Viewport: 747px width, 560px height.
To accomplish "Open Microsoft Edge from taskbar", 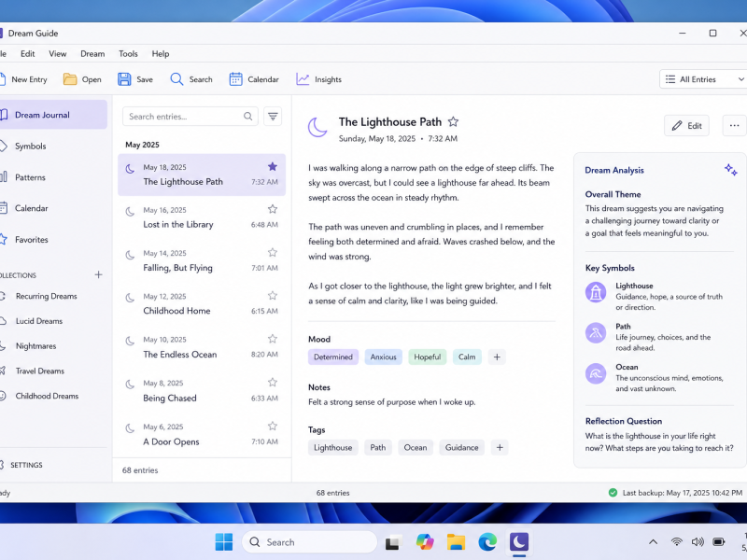I will tap(487, 542).
